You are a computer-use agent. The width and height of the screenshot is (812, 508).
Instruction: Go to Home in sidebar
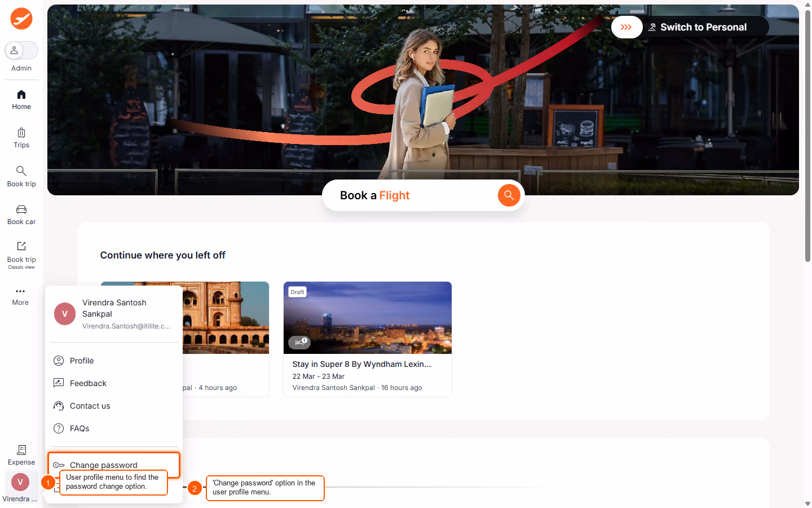click(x=21, y=100)
